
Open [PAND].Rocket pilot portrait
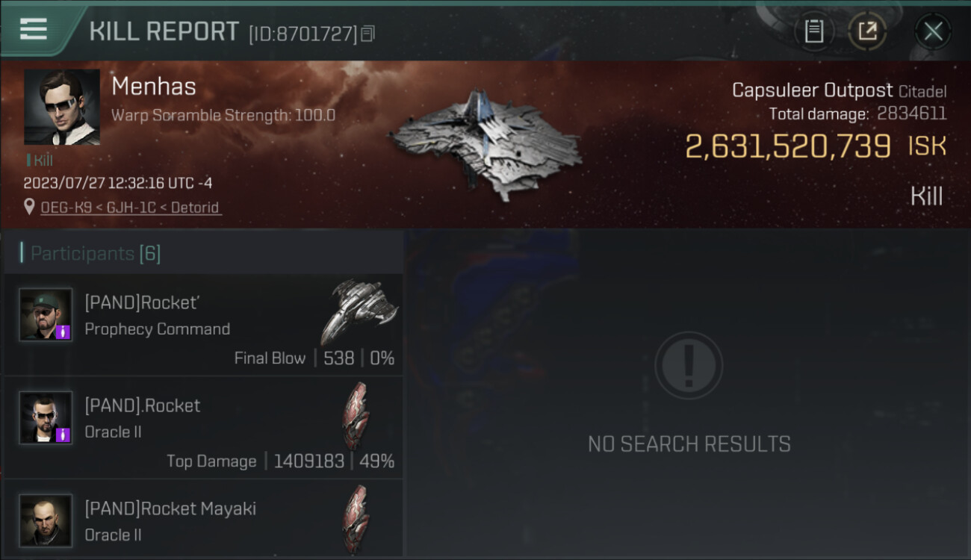(x=46, y=417)
